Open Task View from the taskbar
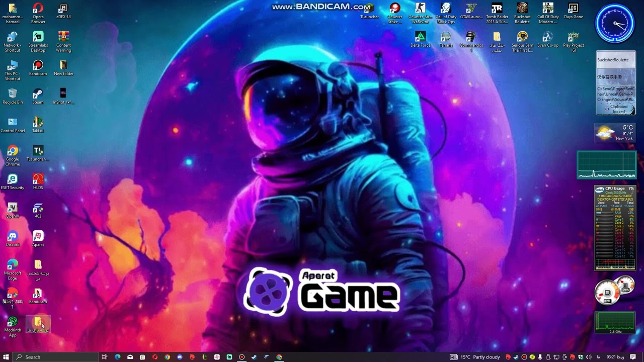Image resolution: width=644 pixels, height=362 pixels. 105,357
